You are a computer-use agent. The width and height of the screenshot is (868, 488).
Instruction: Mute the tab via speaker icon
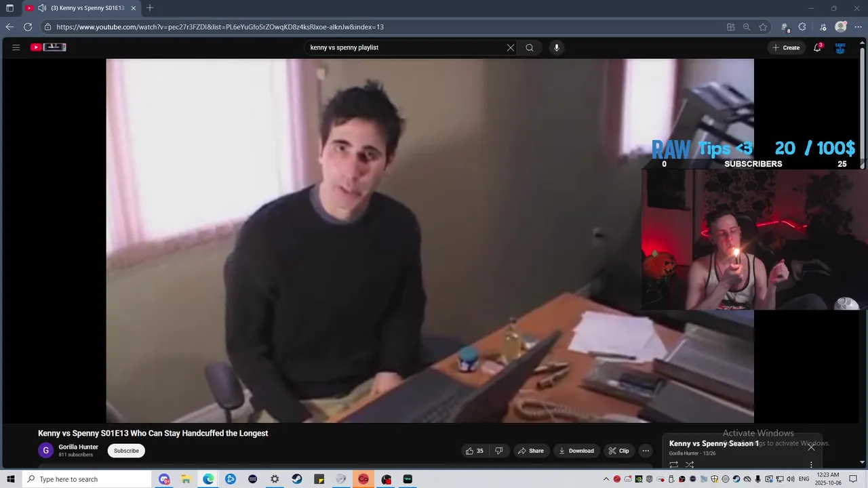pos(42,8)
